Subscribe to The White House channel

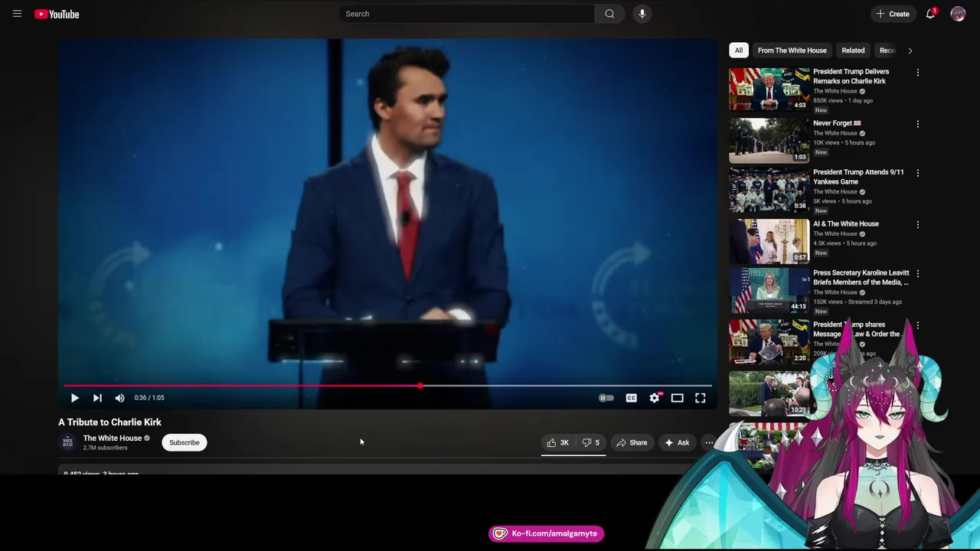185,442
